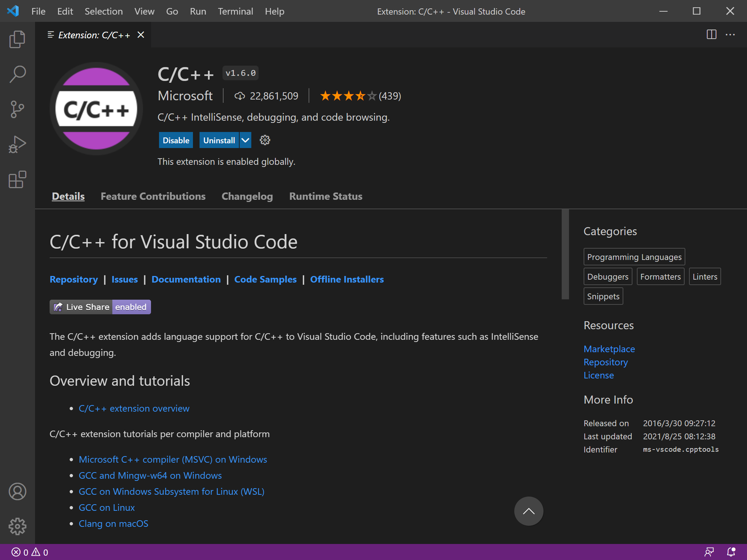This screenshot has width=747, height=560.
Task: Open the editor More Actions menu
Action: point(730,35)
